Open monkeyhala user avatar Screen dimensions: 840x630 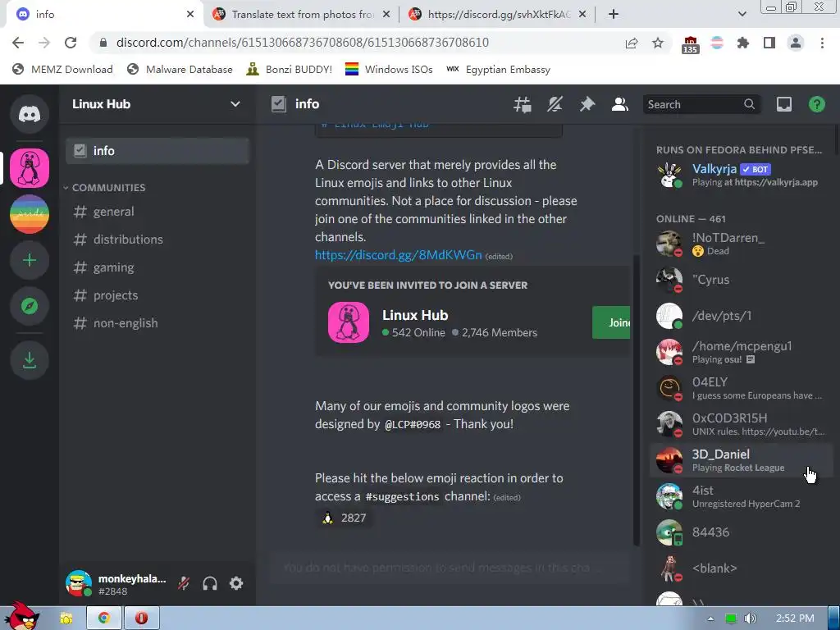coord(79,583)
